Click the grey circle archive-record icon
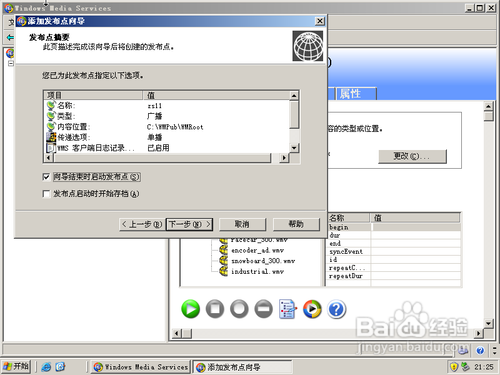The height and width of the screenshot is (375, 500). pyautogui.click(x=239, y=309)
